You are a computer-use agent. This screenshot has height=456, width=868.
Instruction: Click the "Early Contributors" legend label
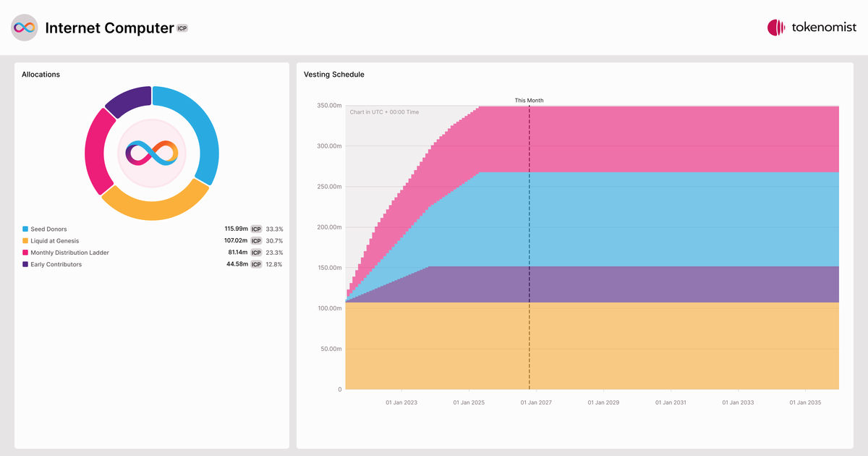click(x=56, y=264)
